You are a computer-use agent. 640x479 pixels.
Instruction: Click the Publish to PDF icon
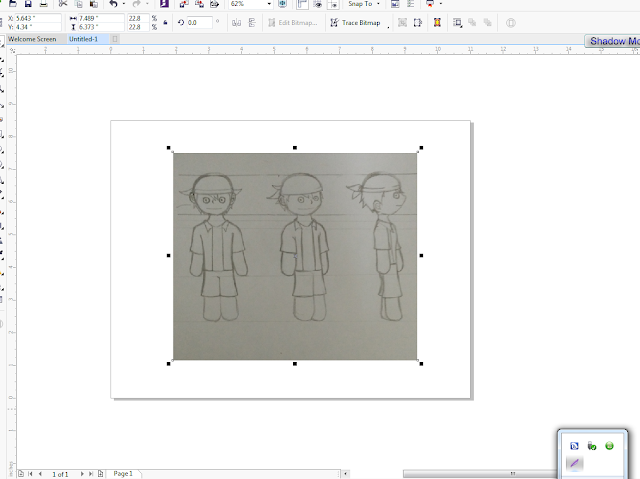coord(214,4)
